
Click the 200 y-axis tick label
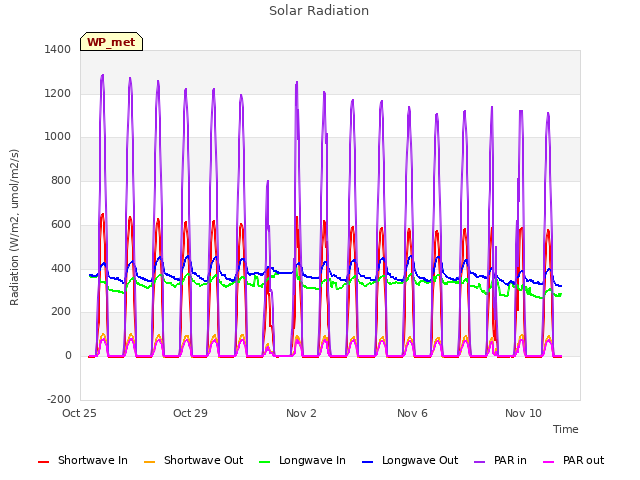click(x=61, y=311)
